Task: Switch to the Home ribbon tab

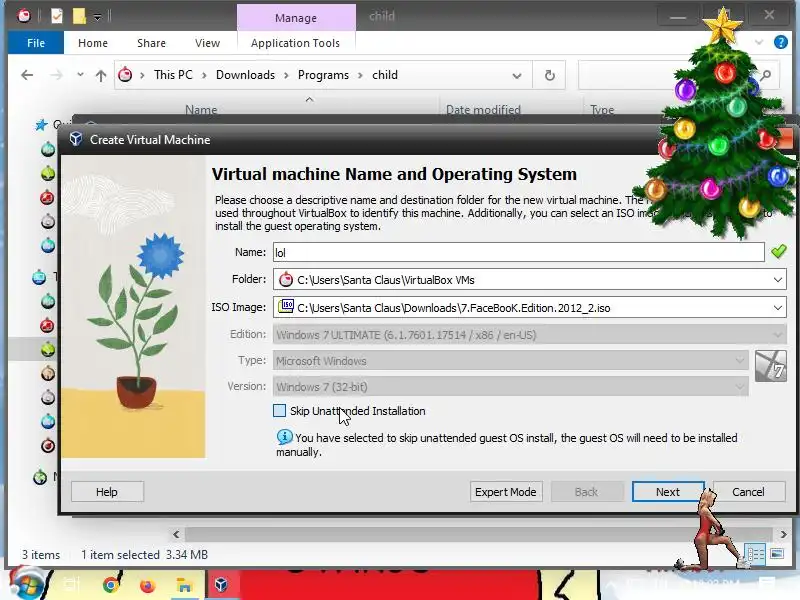Action: click(x=93, y=43)
